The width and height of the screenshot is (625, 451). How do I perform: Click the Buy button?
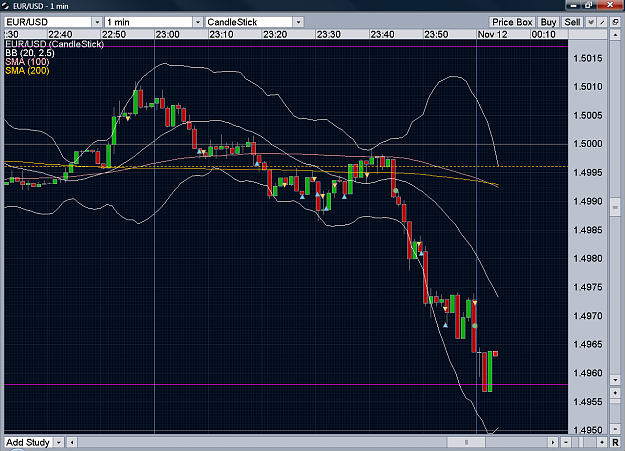point(548,22)
